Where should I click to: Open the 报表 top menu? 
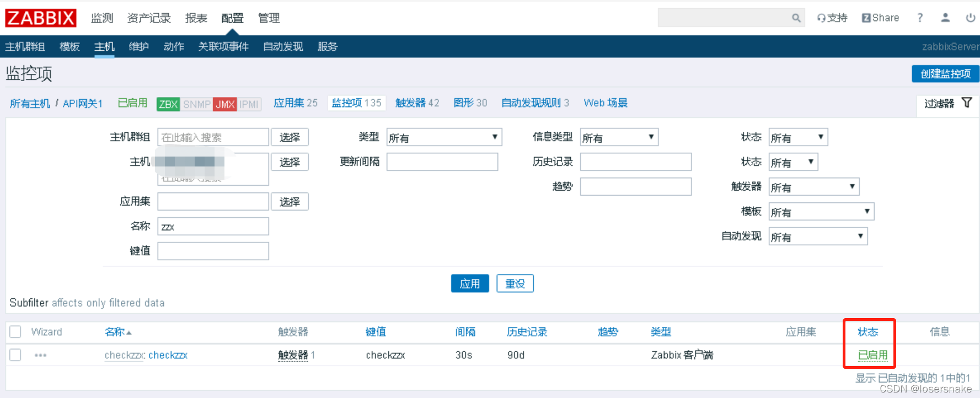click(x=196, y=18)
